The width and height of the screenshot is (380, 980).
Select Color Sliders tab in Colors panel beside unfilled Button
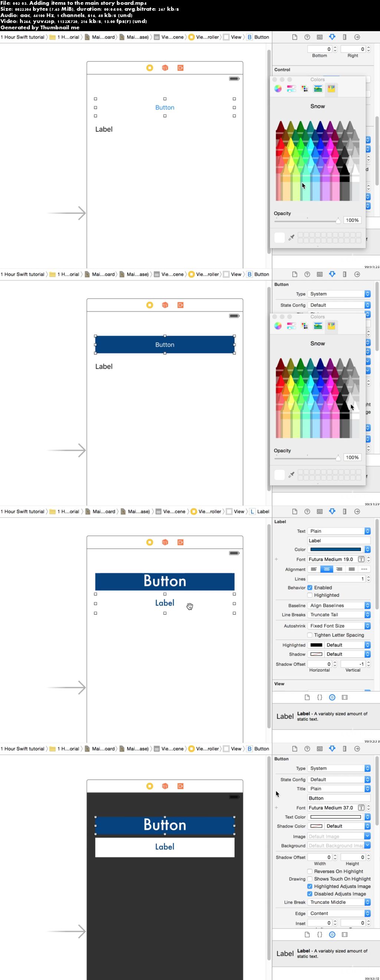[x=291, y=89]
